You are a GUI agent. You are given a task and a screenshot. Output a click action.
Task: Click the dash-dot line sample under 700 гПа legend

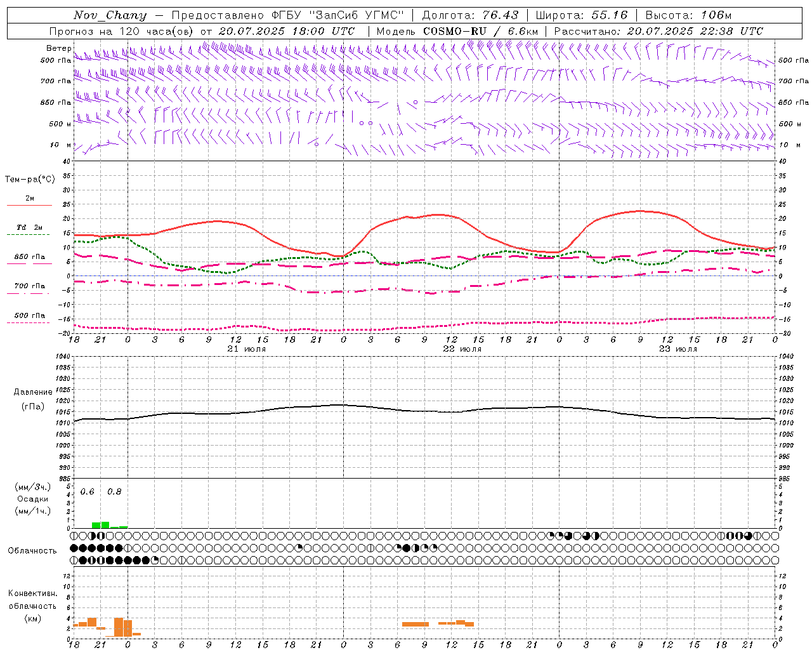[x=29, y=293]
